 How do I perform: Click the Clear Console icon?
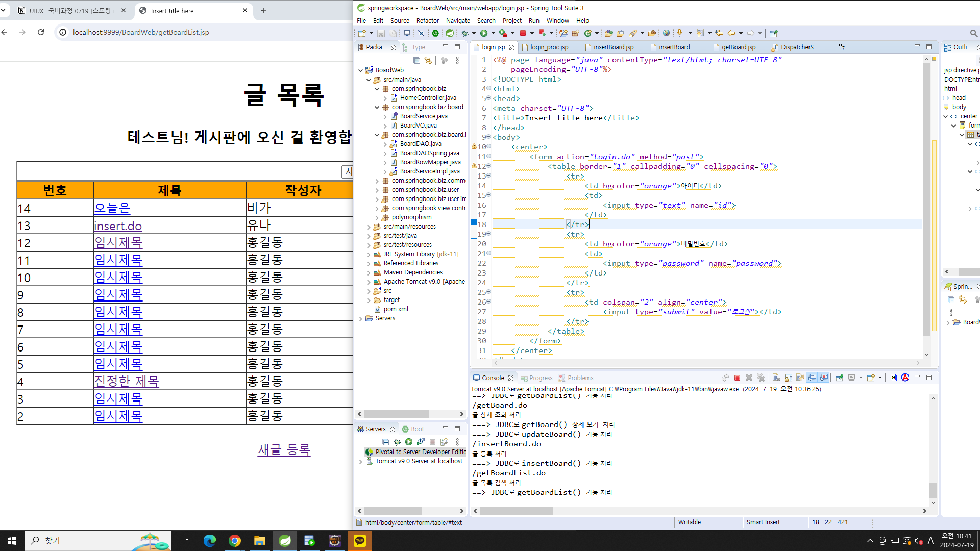[x=776, y=378]
